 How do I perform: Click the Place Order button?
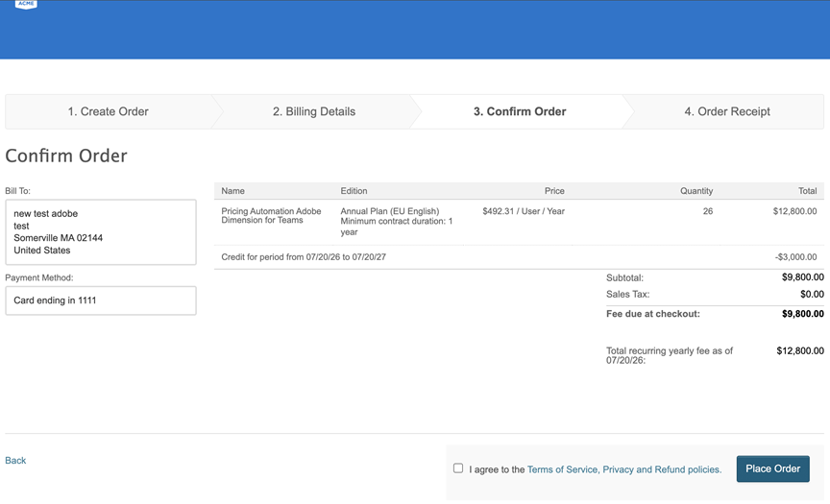click(x=772, y=468)
